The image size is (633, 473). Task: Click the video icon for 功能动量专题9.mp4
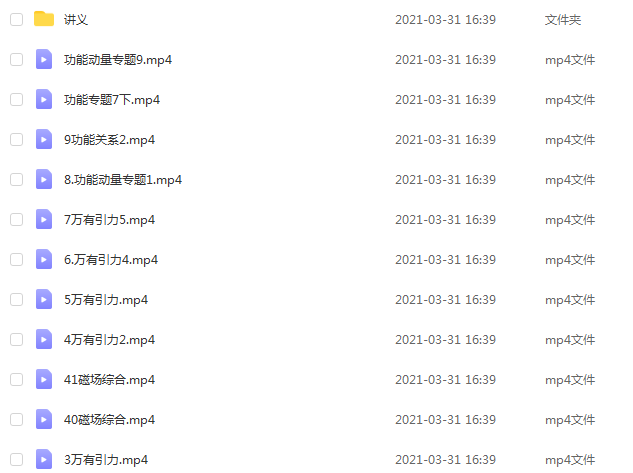point(44,59)
